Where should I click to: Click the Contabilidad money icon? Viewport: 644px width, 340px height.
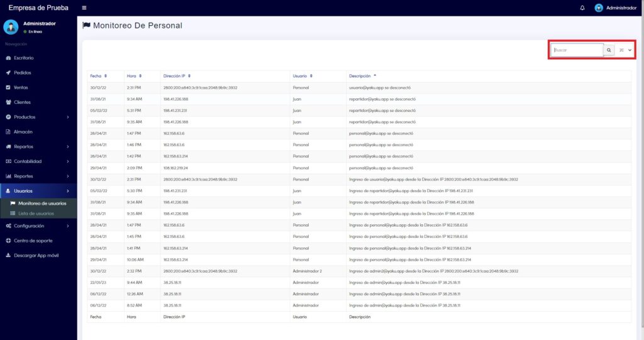8,162
